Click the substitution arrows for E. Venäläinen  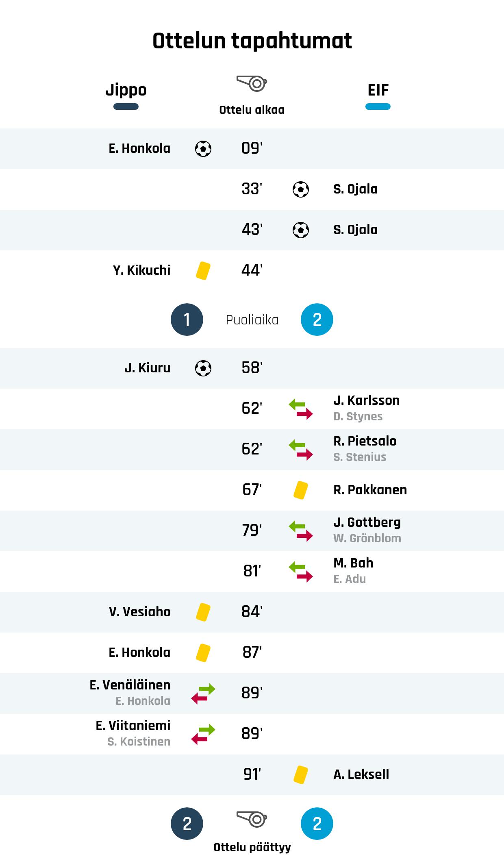[x=203, y=694]
